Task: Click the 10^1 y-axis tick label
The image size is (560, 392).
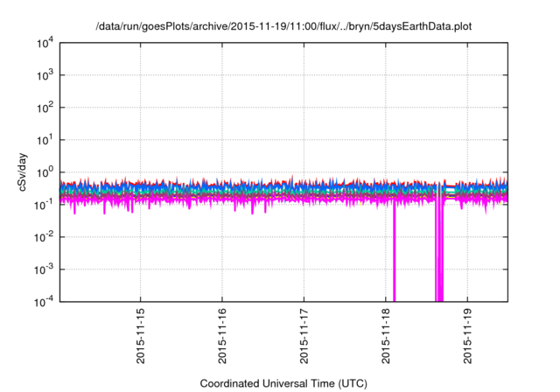Action: pyautogui.click(x=45, y=140)
